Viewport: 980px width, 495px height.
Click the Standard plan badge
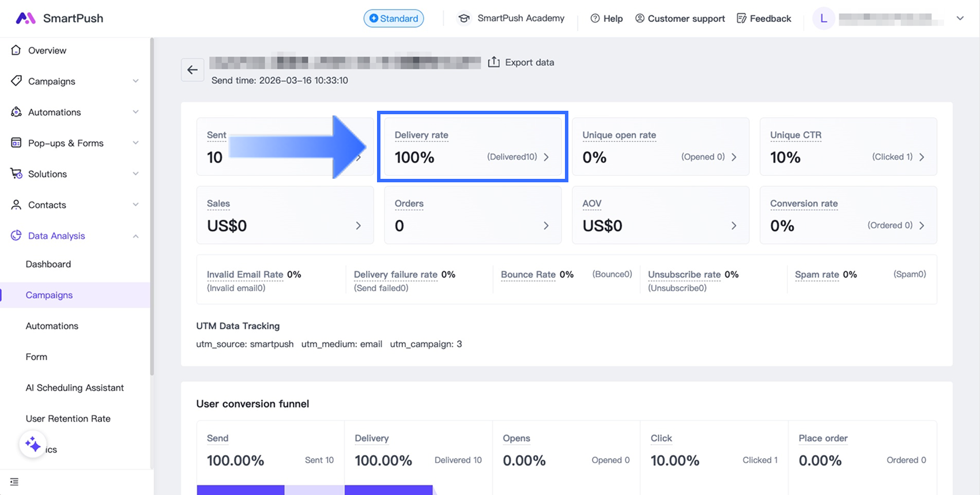tap(394, 18)
